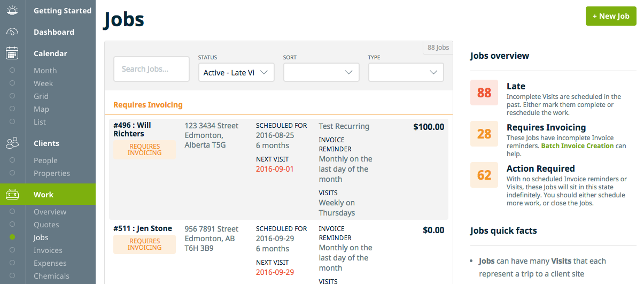This screenshot has height=284, width=644.
Task: Click the Work toolbox icon
Action: click(12, 195)
